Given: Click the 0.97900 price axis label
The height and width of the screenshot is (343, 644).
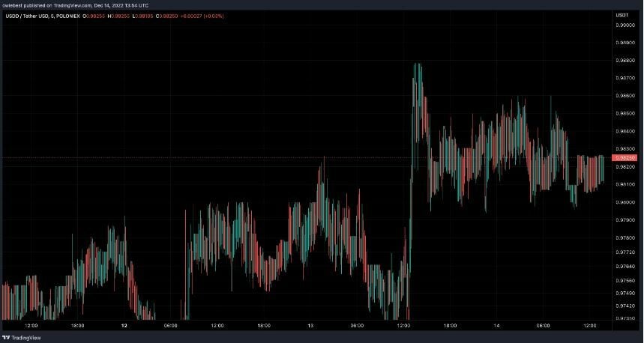Looking at the screenshot, I should pyautogui.click(x=625, y=220).
